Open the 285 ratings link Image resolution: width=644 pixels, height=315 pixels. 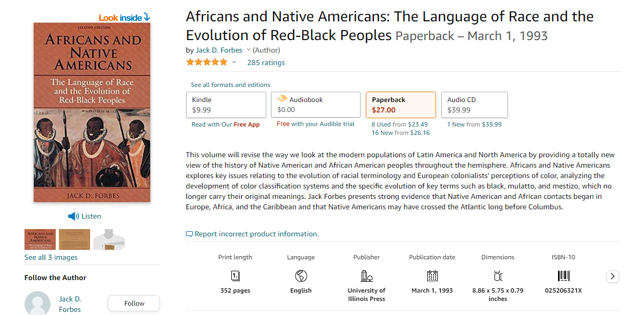pyautogui.click(x=266, y=62)
